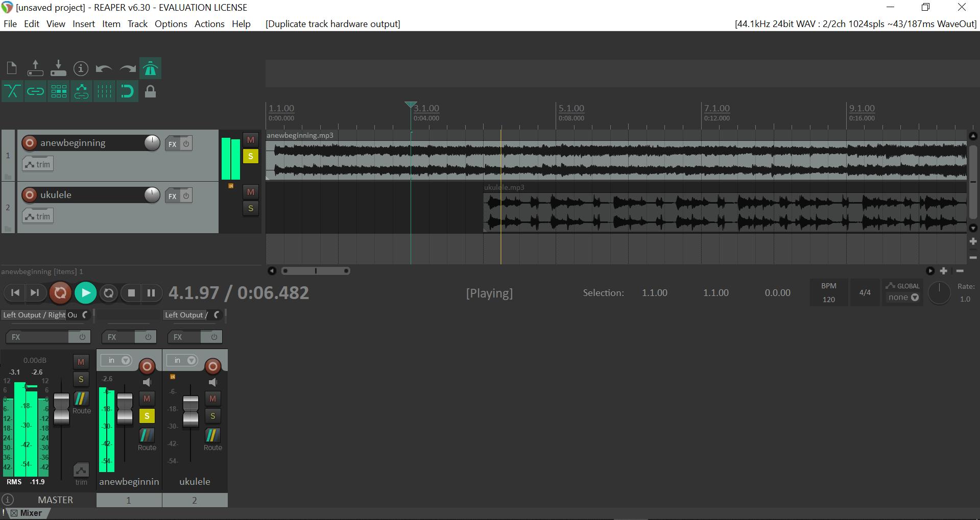Bypass FX on anewbeginning track in track list
Image resolution: width=980 pixels, height=520 pixels.
(186, 144)
